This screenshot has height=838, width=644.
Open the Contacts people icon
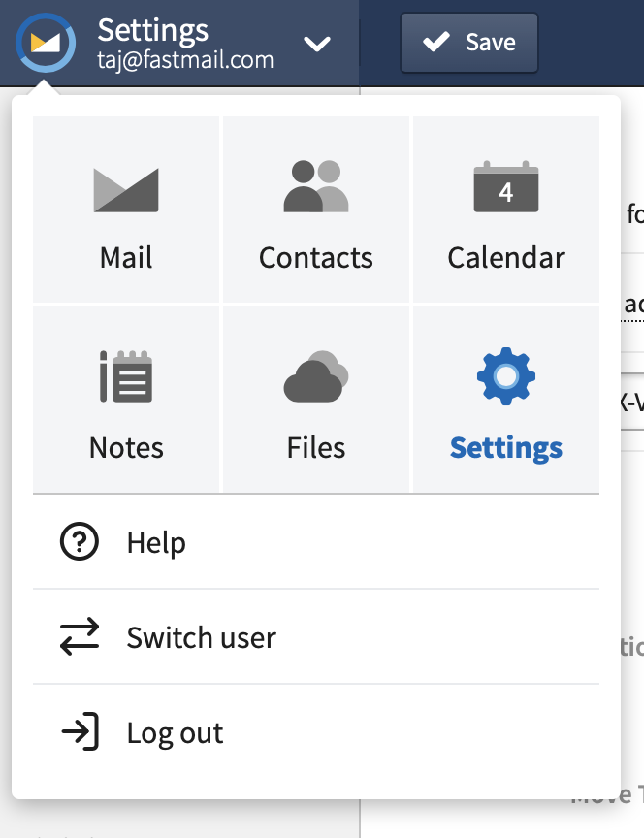pyautogui.click(x=316, y=186)
